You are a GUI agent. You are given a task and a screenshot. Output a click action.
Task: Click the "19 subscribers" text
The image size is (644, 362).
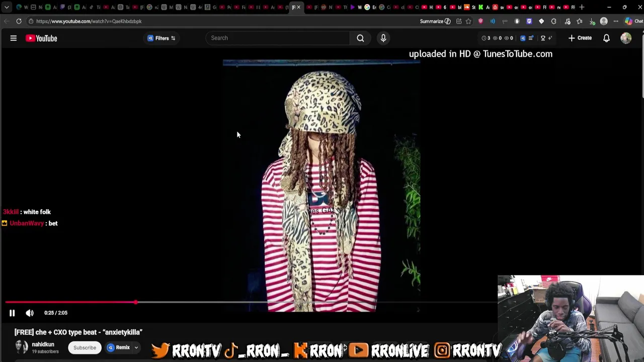tap(45, 351)
